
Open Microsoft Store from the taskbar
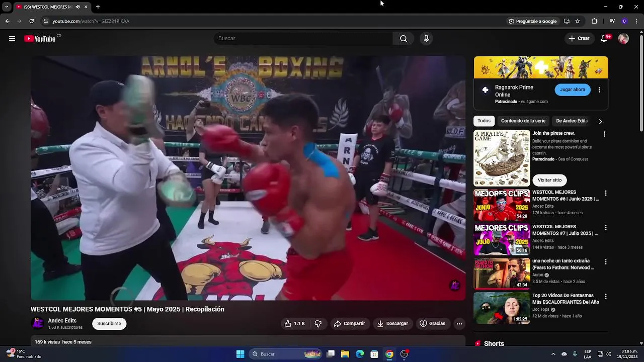pyautogui.click(x=374, y=354)
